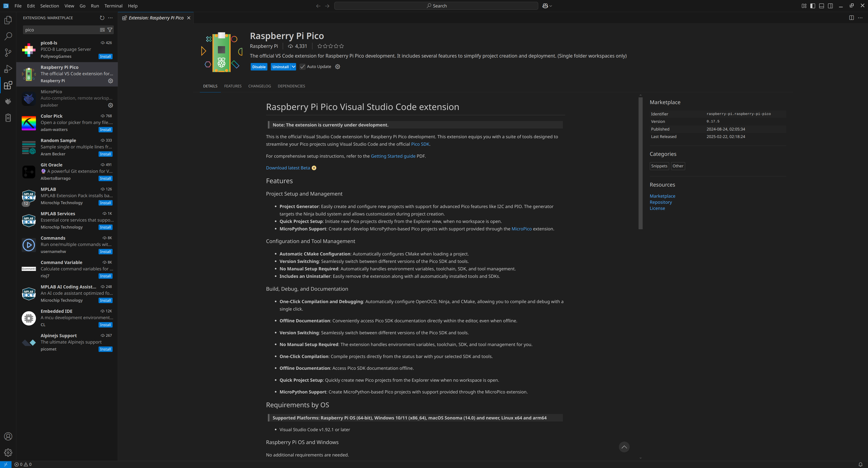Go forward using navigation arrow
The width and height of the screenshot is (868, 468).
327,6
